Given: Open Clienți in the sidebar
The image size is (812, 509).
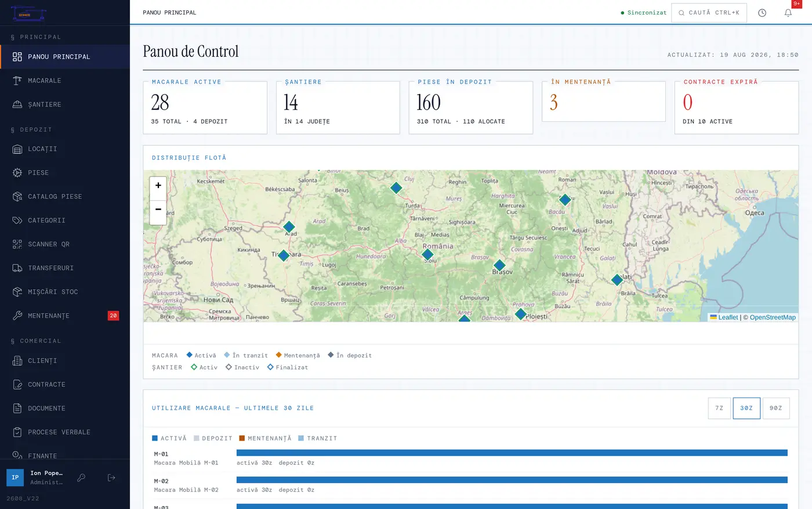Looking at the screenshot, I should tap(65, 361).
